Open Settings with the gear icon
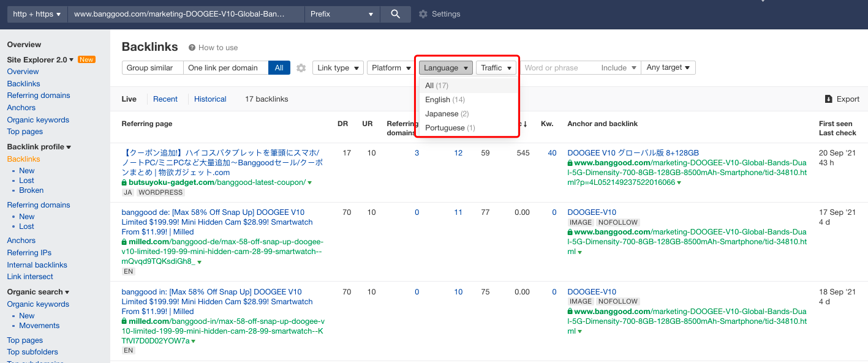This screenshot has height=363, width=868. click(x=423, y=14)
